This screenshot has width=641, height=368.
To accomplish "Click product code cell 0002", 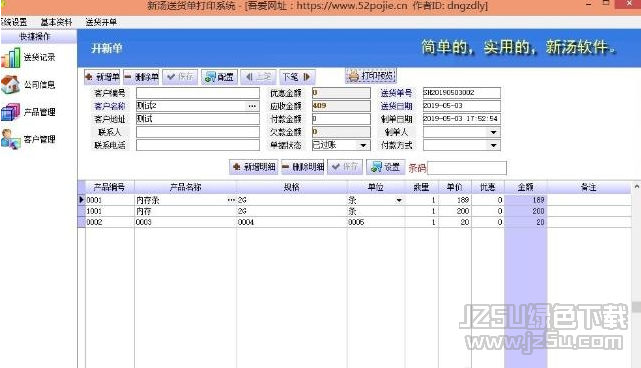I will 110,222.
